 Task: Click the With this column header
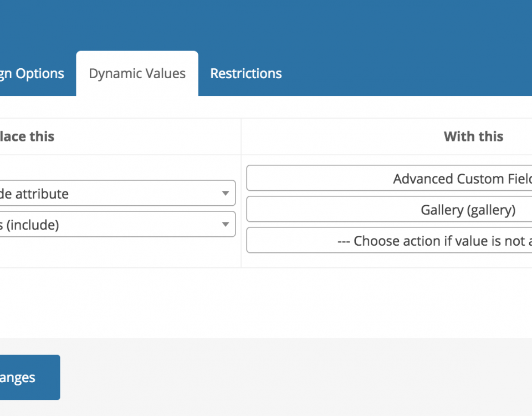click(473, 136)
